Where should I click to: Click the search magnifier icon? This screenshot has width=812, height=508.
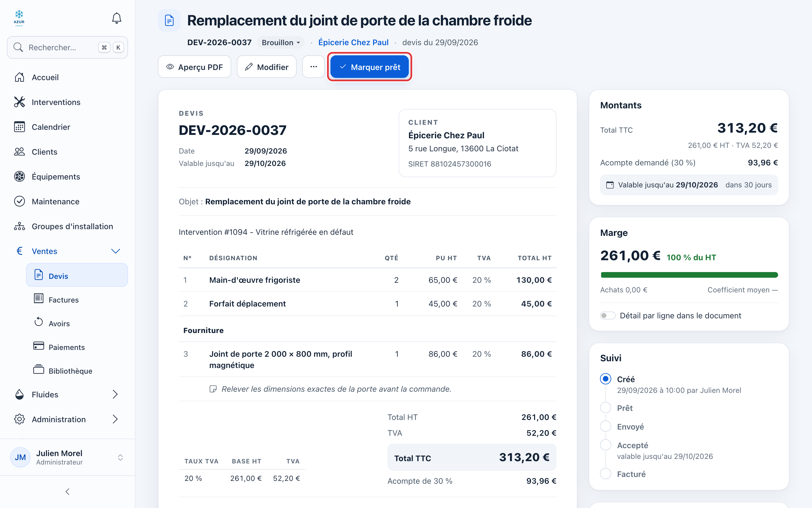(x=18, y=47)
